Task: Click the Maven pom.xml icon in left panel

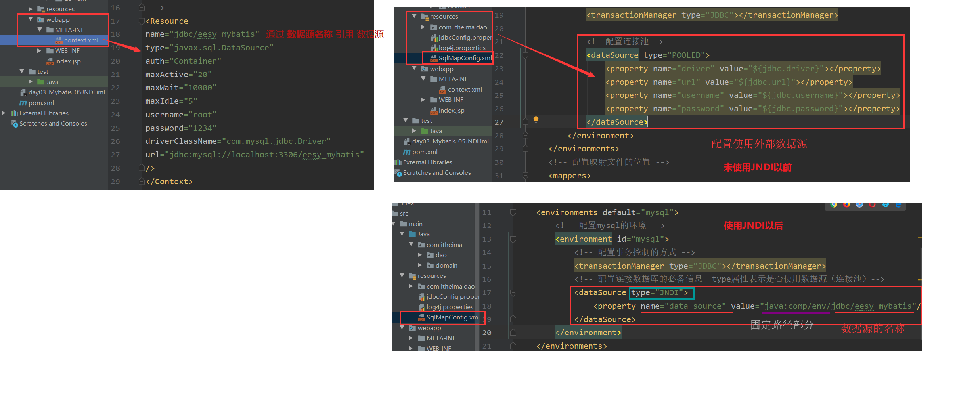Action: (x=23, y=103)
